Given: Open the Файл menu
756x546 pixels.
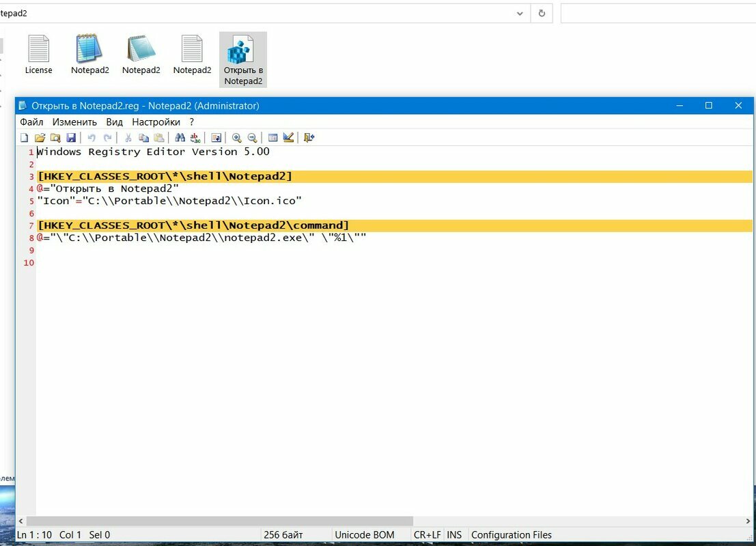Looking at the screenshot, I should [x=31, y=122].
